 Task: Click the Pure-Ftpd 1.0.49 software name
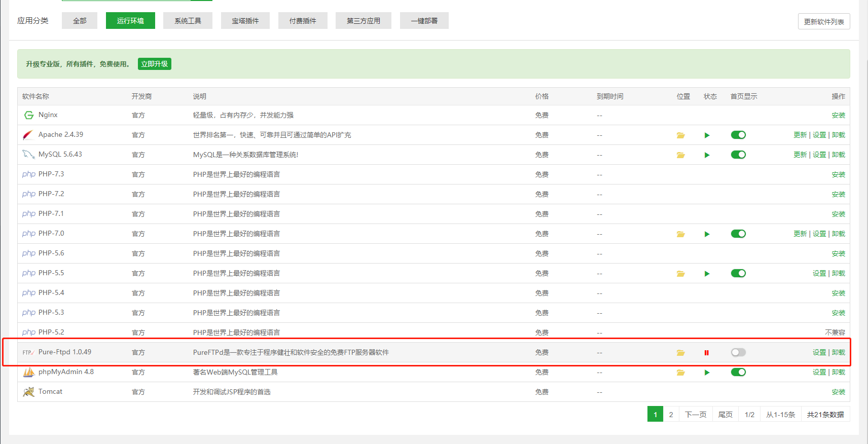tap(65, 352)
